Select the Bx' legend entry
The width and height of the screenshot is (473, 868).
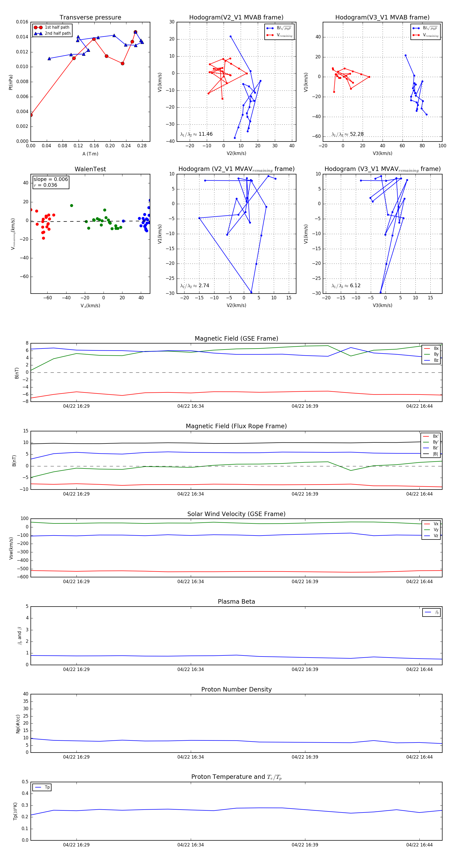coord(431,436)
